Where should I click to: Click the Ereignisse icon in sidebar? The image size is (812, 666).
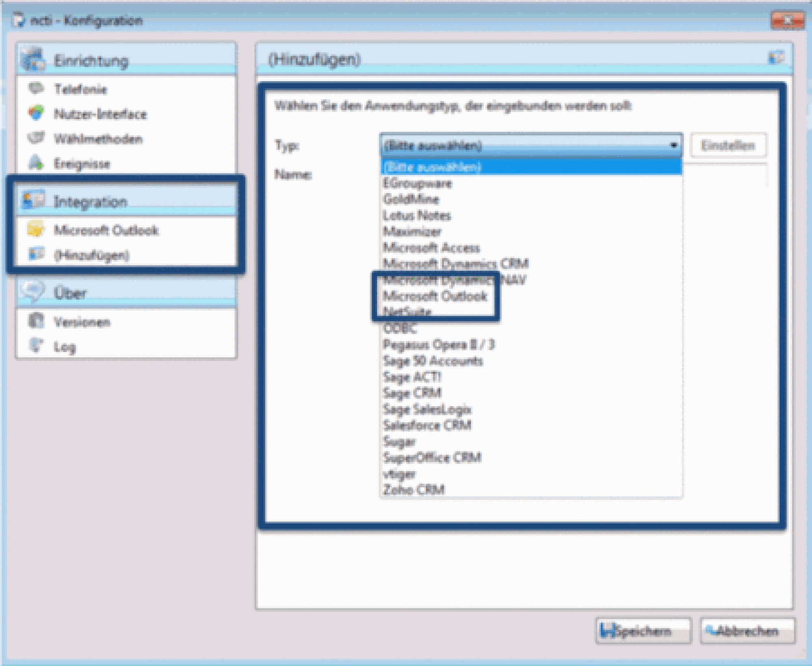click(x=36, y=163)
